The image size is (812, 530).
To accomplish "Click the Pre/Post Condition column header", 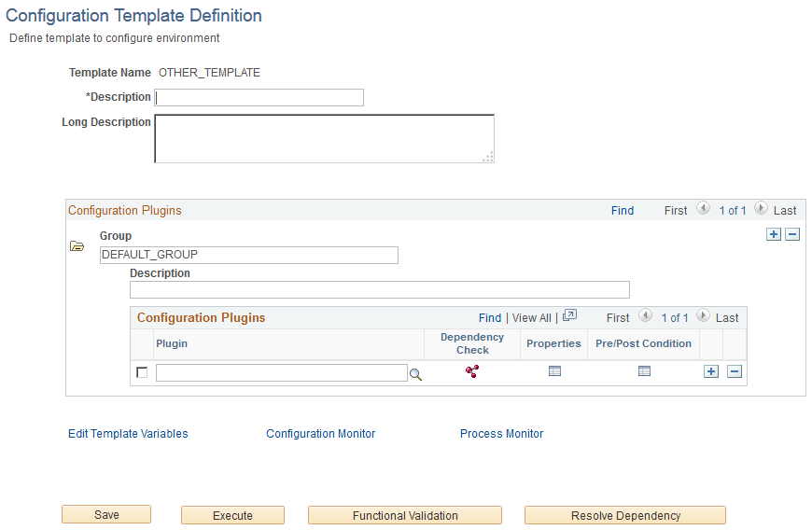I will tap(643, 343).
